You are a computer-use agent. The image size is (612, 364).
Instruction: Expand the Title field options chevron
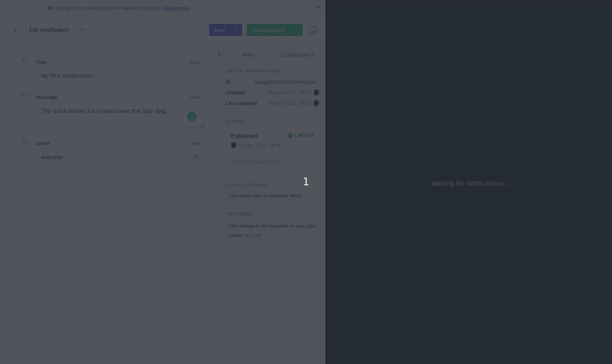coord(24,60)
